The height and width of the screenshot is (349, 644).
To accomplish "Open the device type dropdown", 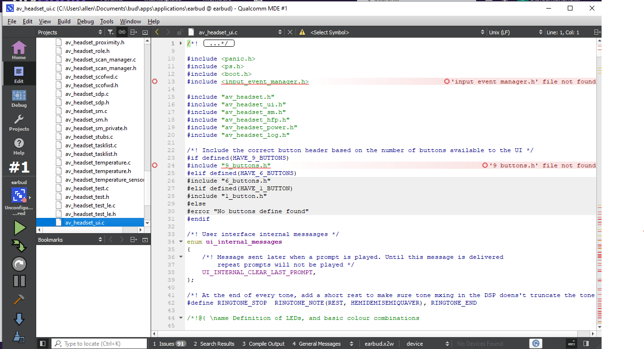I will click(427, 343).
